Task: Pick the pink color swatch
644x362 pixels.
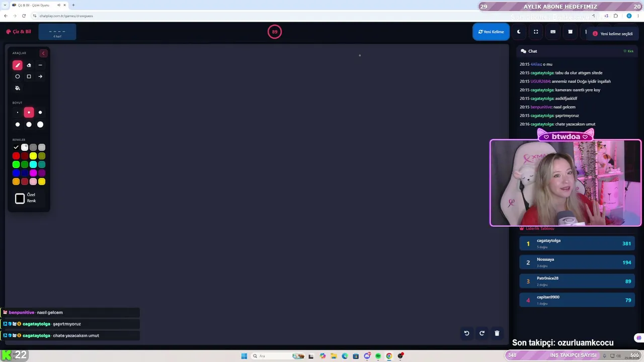Action: pos(33,182)
